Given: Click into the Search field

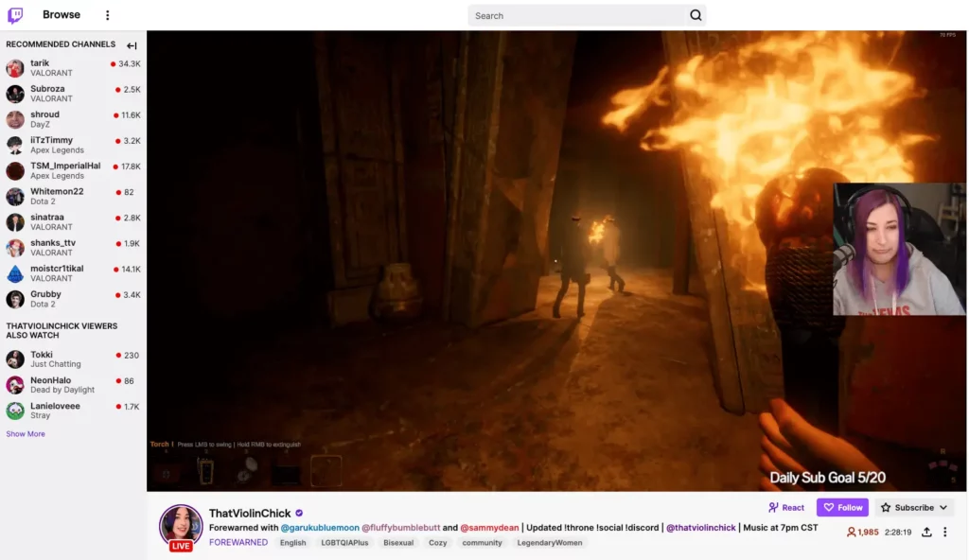Looking at the screenshot, I should (577, 15).
